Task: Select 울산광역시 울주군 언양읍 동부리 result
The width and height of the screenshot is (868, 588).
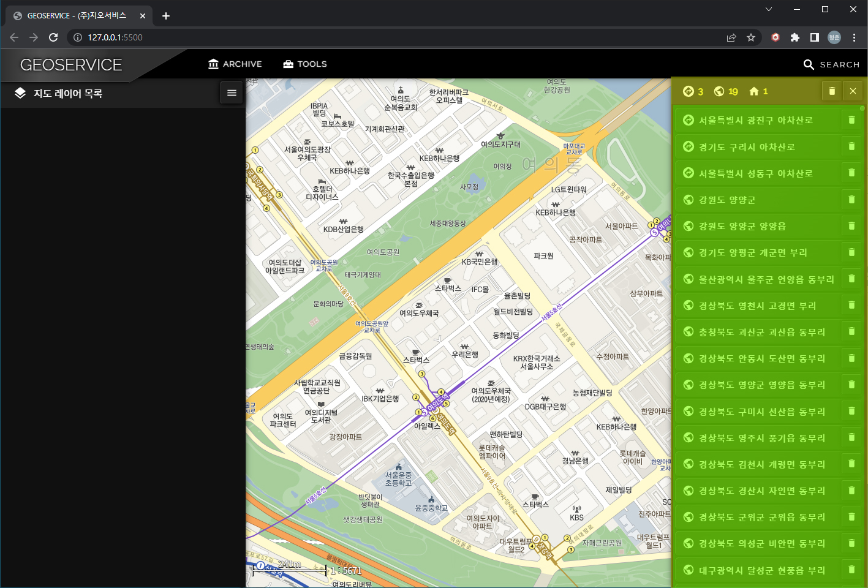Action: pos(757,279)
